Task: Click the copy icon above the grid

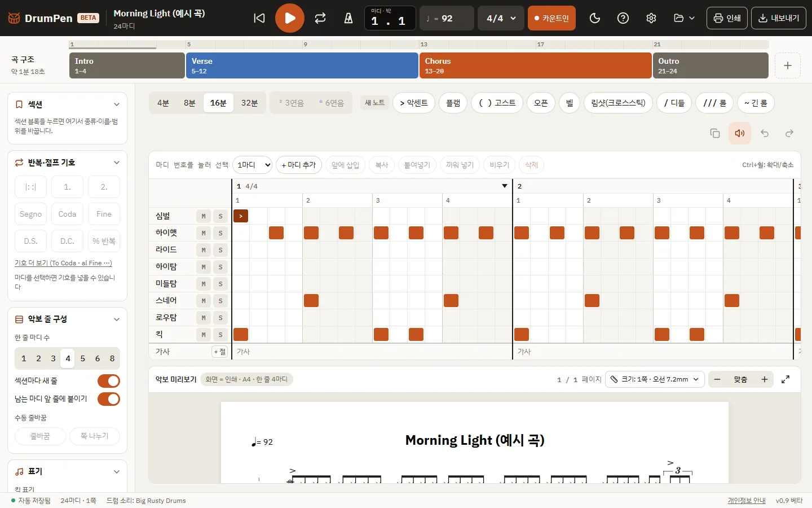Action: 715,133
